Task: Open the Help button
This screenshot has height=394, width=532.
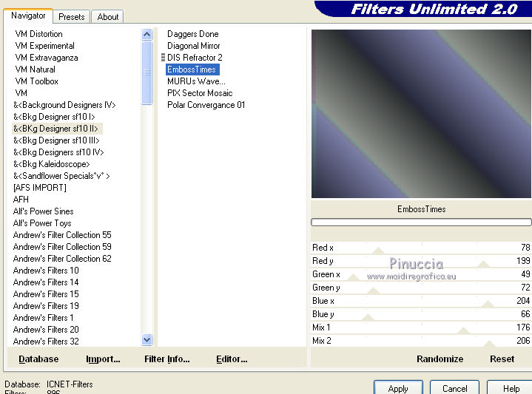Action: tap(511, 388)
